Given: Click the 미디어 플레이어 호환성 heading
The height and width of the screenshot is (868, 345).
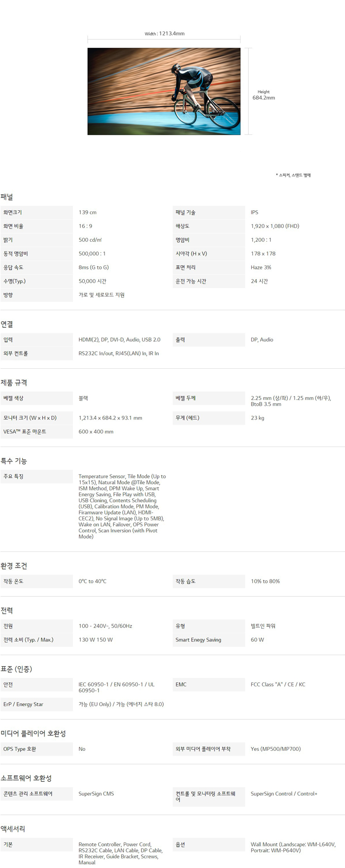Looking at the screenshot, I should 33,734.
